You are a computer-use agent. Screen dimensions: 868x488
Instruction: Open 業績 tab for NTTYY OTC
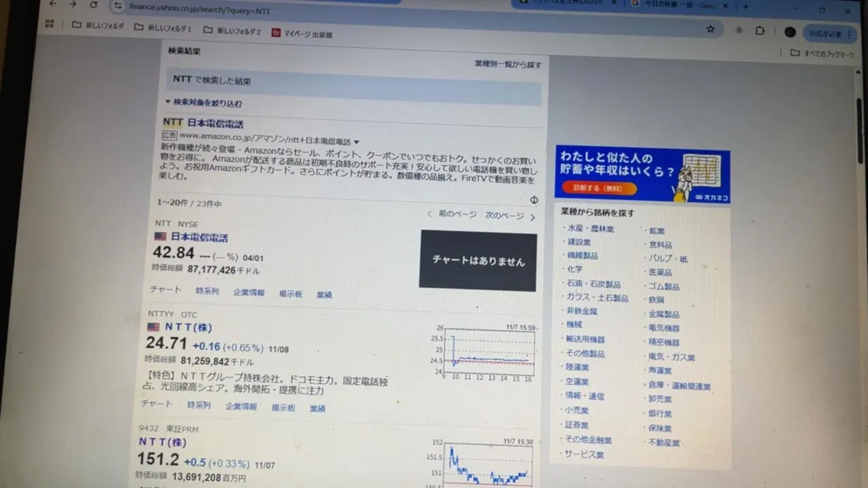[x=317, y=409]
